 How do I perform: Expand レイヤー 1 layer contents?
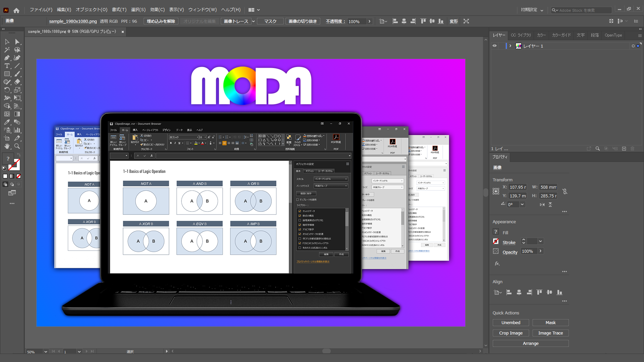[510, 46]
